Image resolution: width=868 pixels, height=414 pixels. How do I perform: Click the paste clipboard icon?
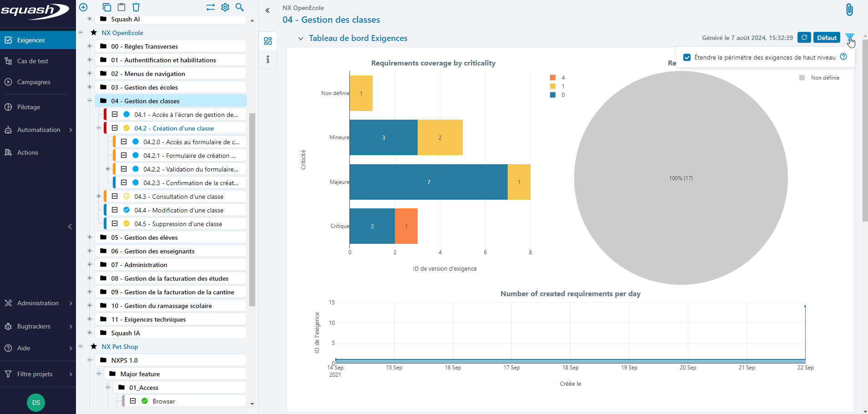121,7
